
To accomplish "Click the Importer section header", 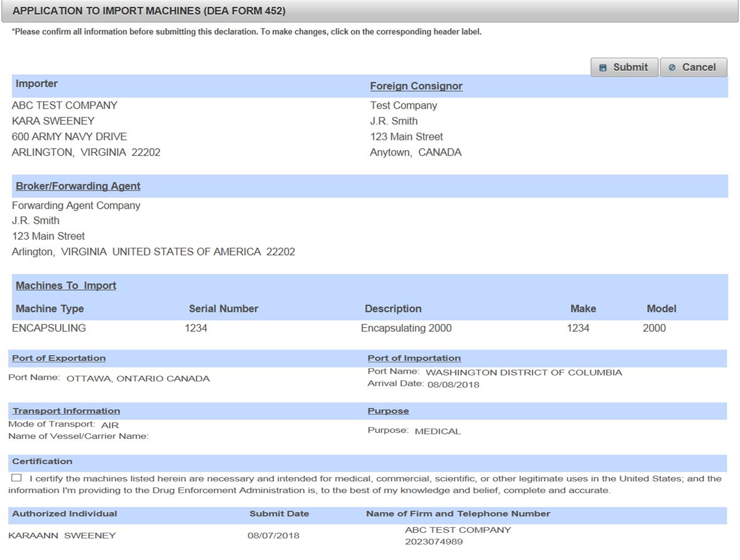I will (37, 84).
